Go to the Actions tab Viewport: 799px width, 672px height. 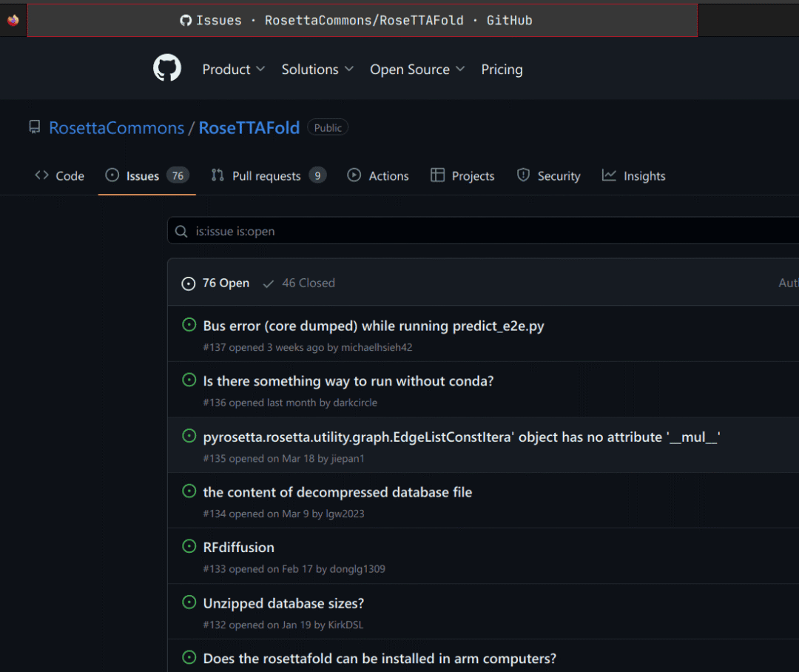378,176
